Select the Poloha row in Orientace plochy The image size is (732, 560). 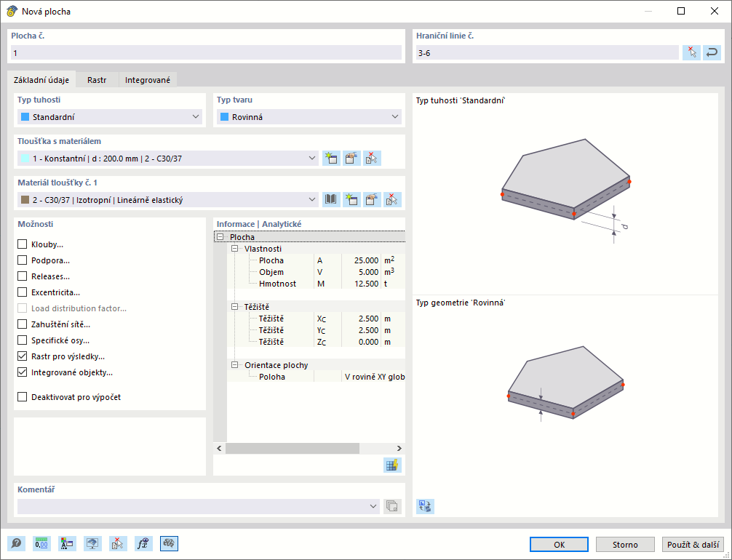316,377
